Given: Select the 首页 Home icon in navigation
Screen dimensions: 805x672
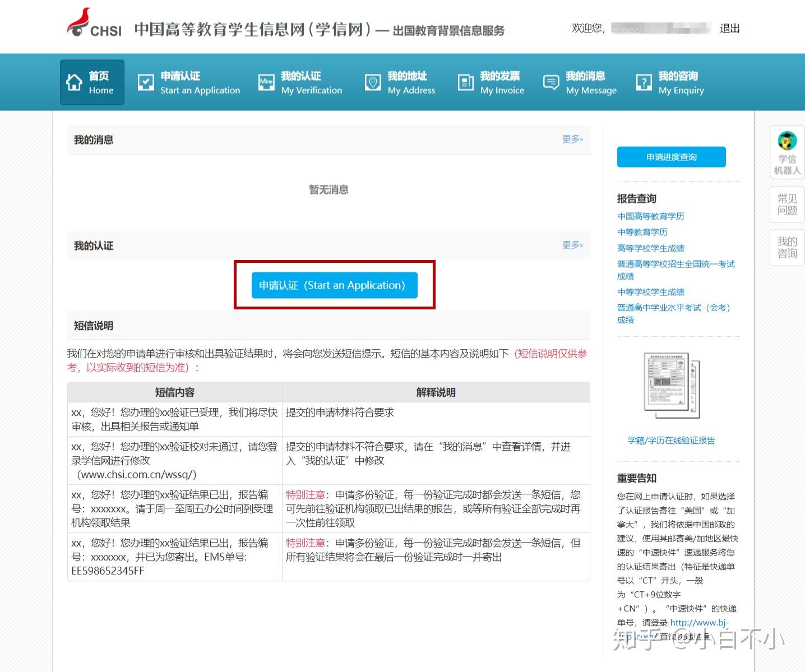Looking at the screenshot, I should pos(75,82).
